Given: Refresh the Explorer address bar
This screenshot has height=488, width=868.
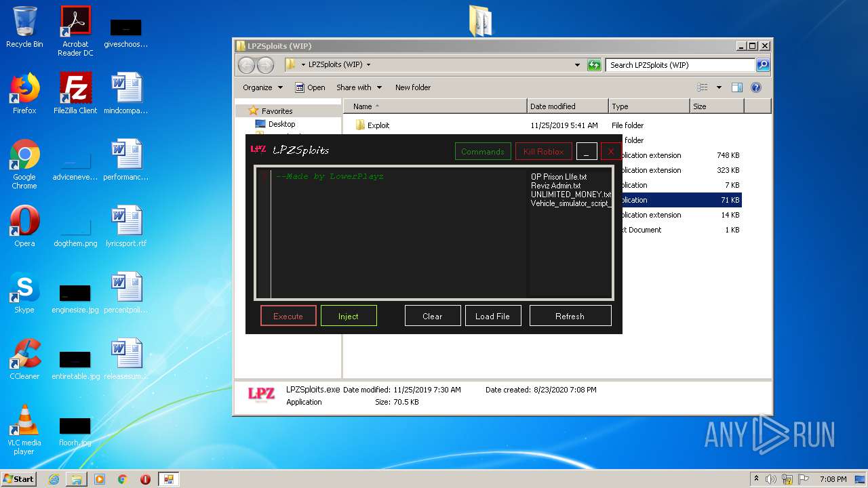Looking at the screenshot, I should click(x=594, y=65).
